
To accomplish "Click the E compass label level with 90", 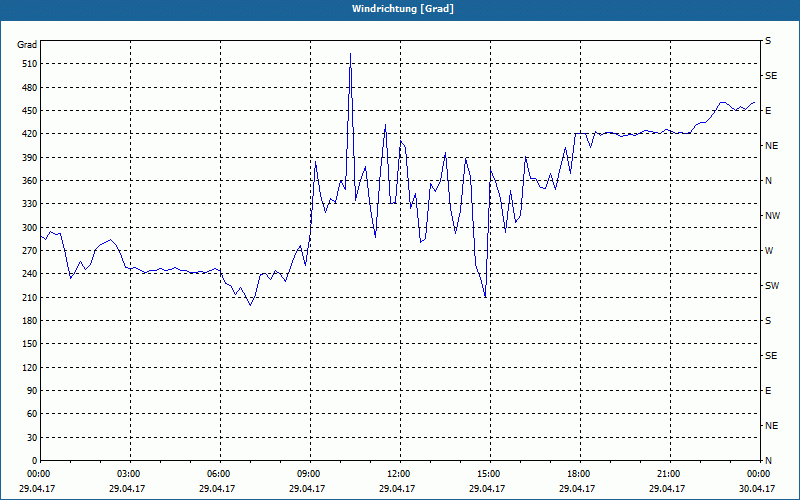I will pyautogui.click(x=768, y=391).
